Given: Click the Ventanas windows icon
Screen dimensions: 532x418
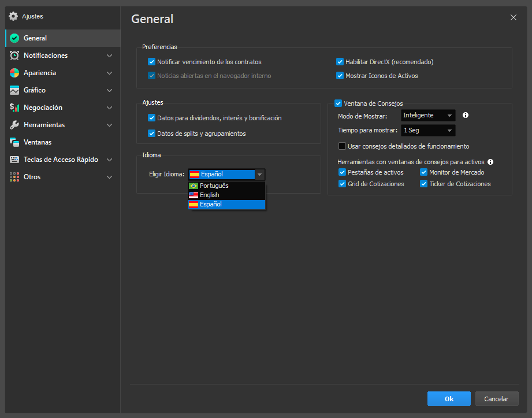Looking at the screenshot, I should [x=14, y=142].
